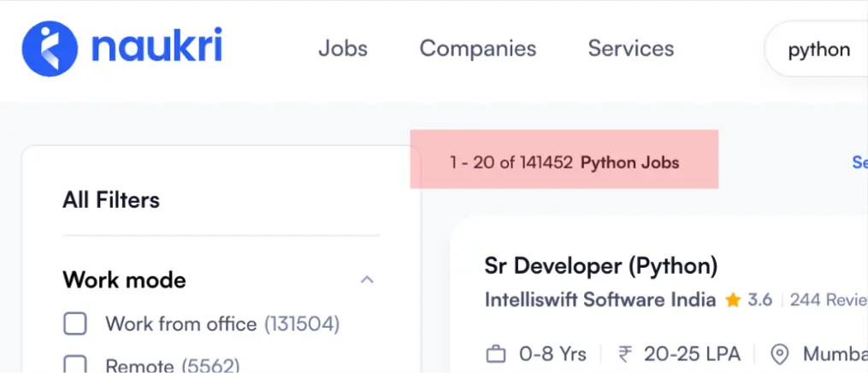
Task: Click the briefcase experience icon
Action: click(495, 354)
